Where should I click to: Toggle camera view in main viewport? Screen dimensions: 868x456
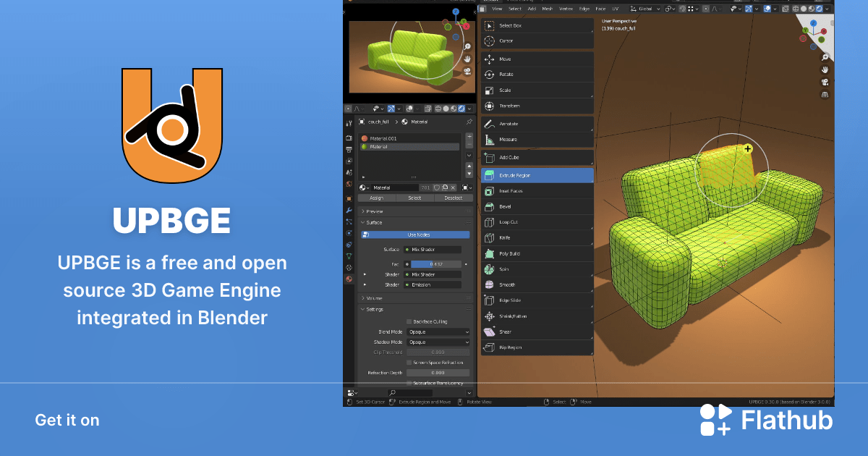(x=825, y=82)
